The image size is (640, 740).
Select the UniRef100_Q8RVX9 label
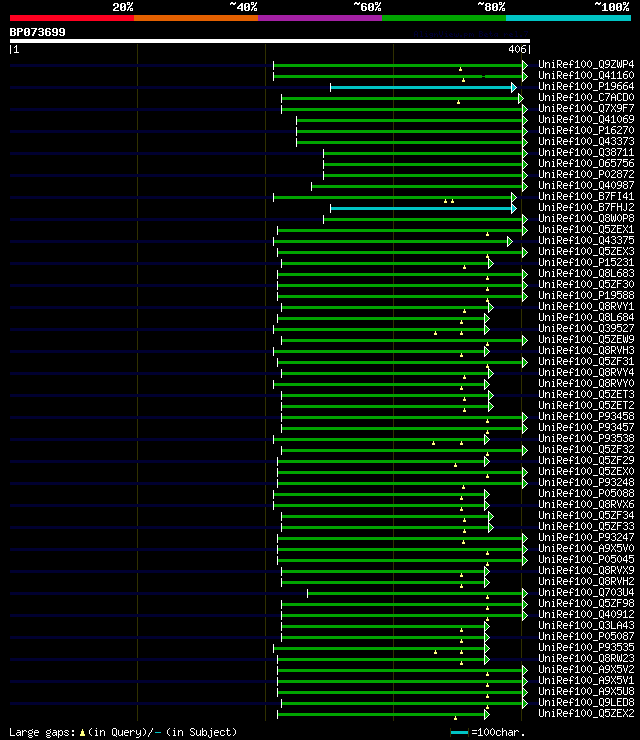(586, 571)
